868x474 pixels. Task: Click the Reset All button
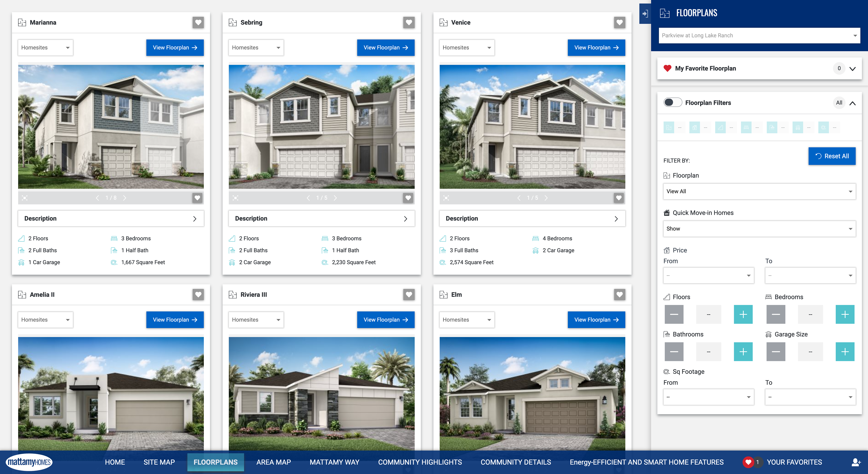pyautogui.click(x=832, y=156)
